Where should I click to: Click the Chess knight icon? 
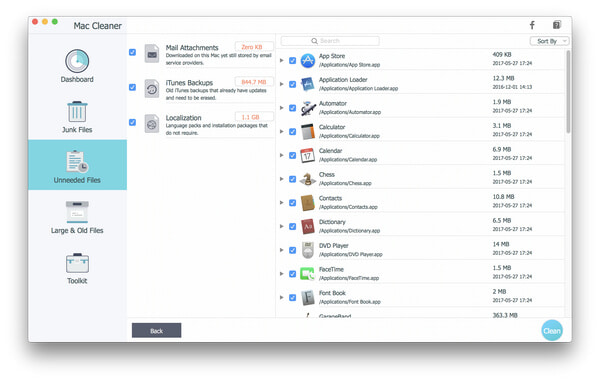pos(308,179)
